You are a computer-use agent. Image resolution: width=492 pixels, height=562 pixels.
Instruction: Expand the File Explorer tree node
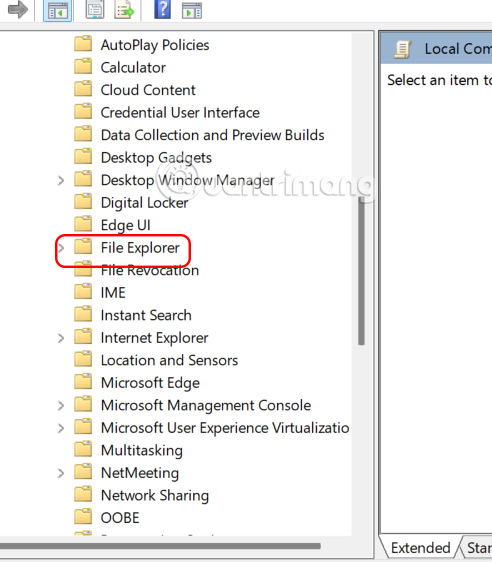[61, 248]
